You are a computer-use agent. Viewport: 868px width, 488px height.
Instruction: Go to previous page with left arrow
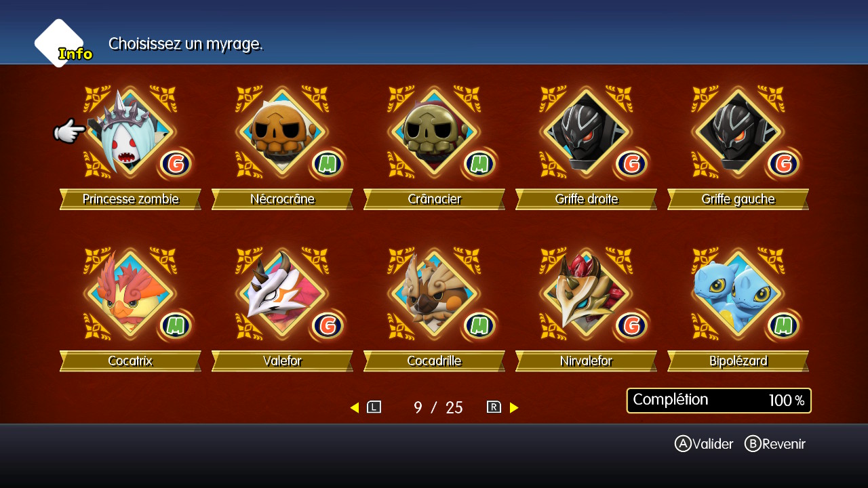click(x=354, y=407)
